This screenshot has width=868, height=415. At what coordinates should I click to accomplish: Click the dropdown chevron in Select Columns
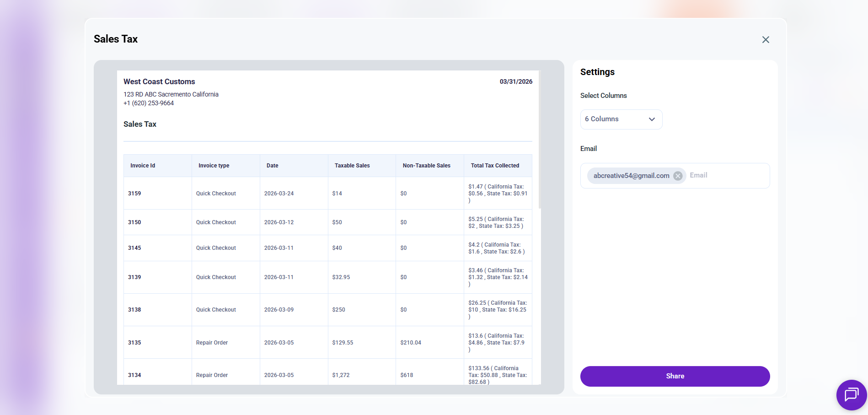(x=652, y=119)
